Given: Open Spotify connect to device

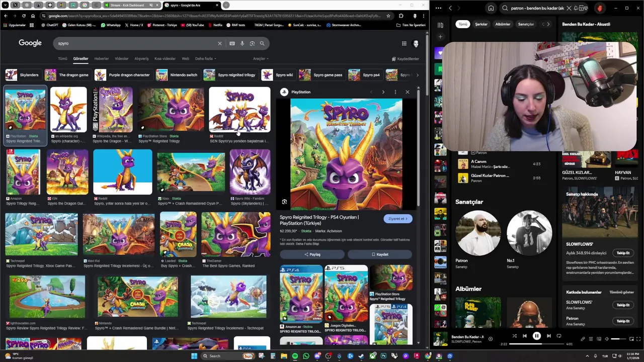Looking at the screenshot, I should point(599,339).
